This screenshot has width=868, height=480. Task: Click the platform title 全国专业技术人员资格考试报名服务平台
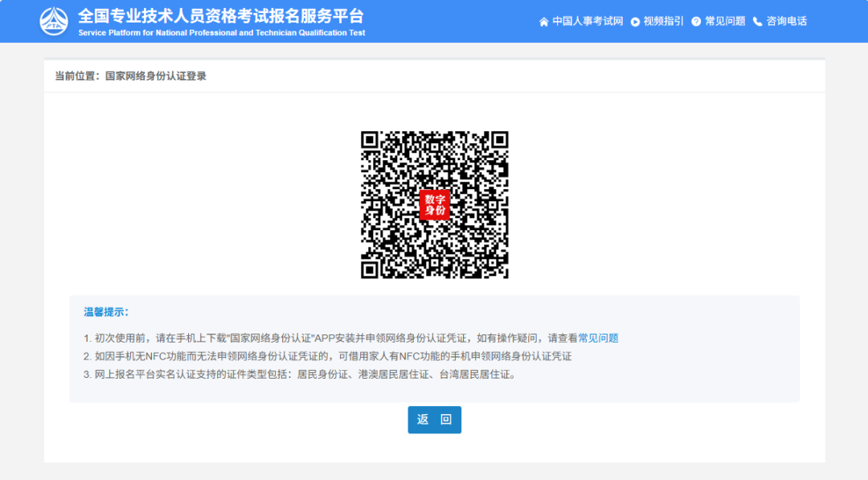pyautogui.click(x=219, y=15)
